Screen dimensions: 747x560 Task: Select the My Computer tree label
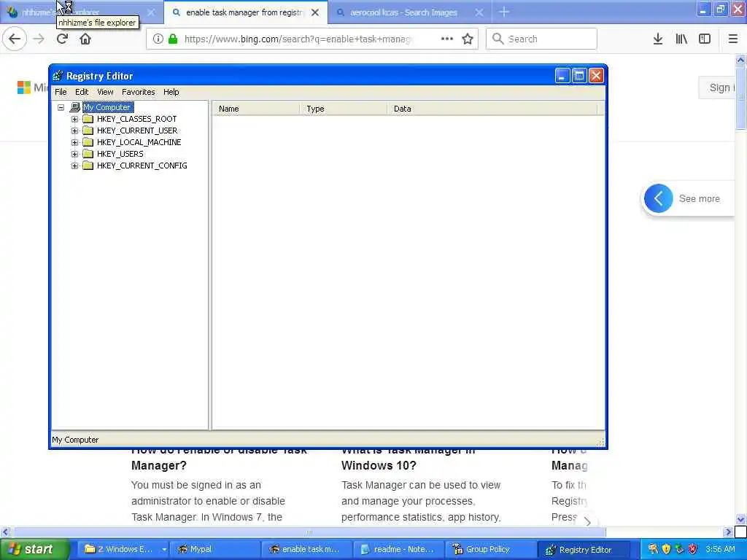108,107
